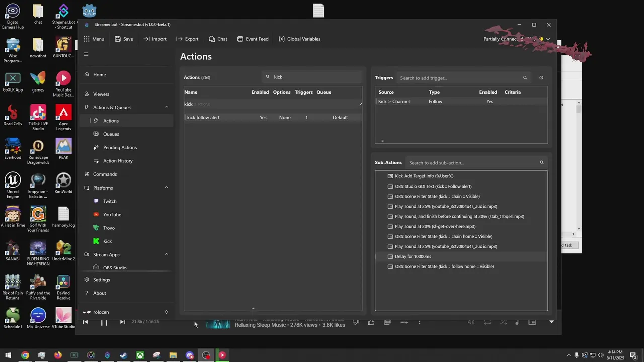Open the Menu in the top toolbar
Image resolution: width=644 pixels, height=362 pixels.
tap(94, 39)
